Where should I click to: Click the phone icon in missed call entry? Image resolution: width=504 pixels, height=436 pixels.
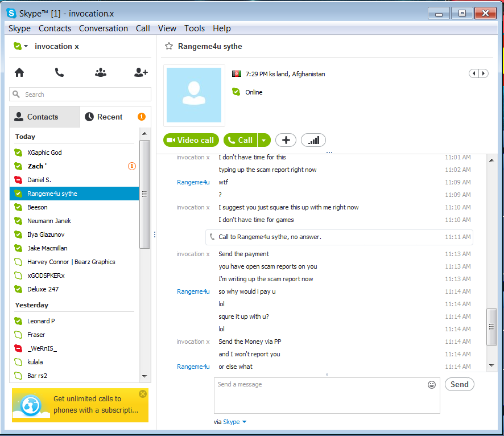(x=212, y=237)
